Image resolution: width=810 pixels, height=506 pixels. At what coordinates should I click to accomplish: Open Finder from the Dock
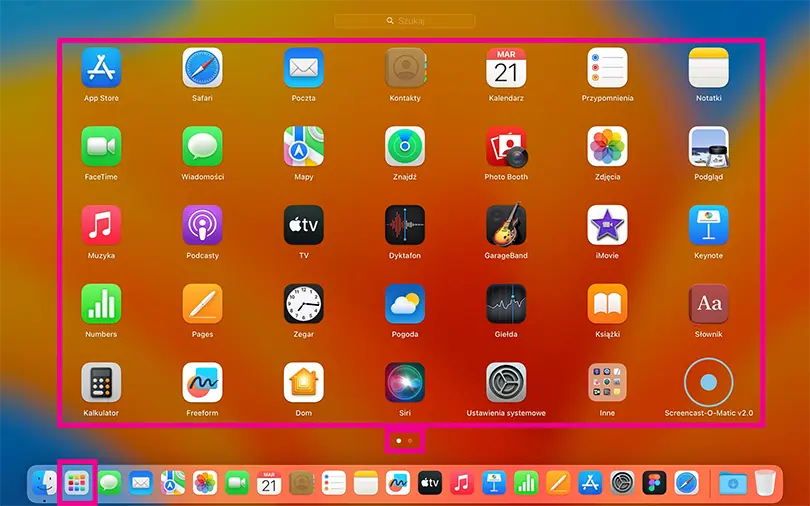click(x=44, y=484)
